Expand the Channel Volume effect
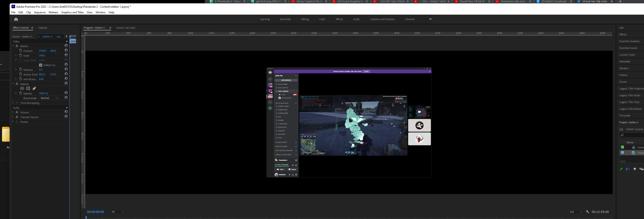The width and height of the screenshot is (644, 219). 13,117
